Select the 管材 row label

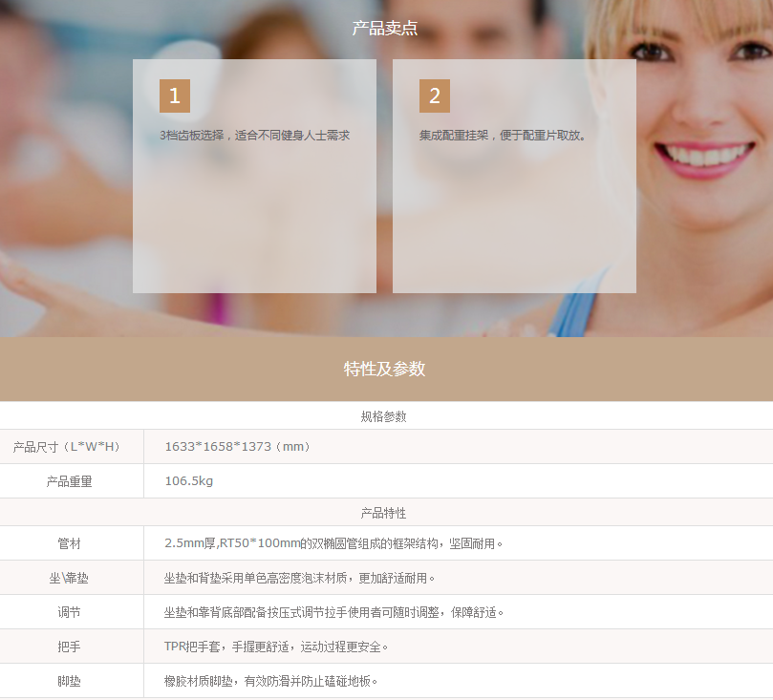coord(70,543)
